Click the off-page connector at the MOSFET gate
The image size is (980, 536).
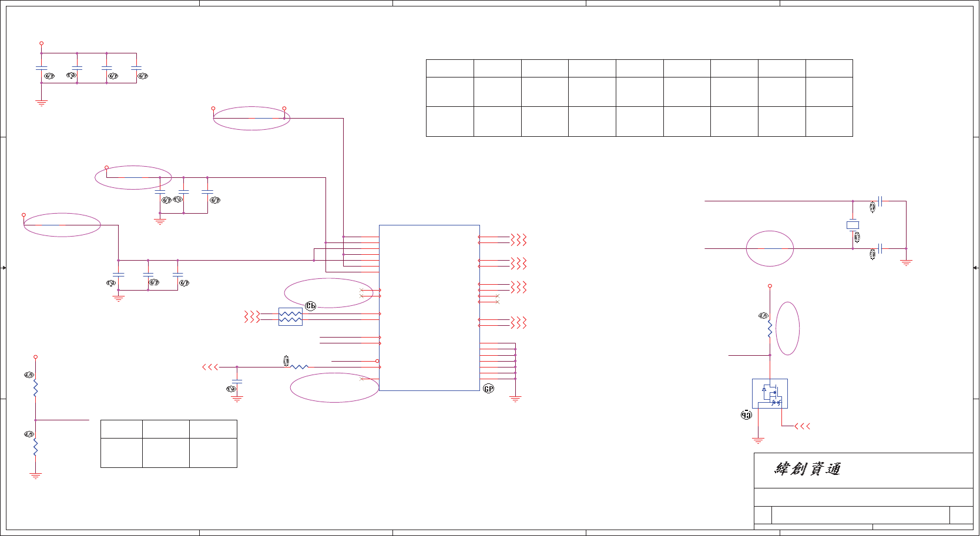point(802,426)
